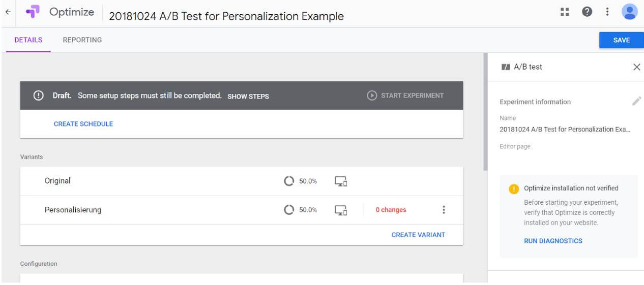The image size is (644, 285).
Task: Expand setup steps via SHOW STEPS
Action: (x=248, y=96)
